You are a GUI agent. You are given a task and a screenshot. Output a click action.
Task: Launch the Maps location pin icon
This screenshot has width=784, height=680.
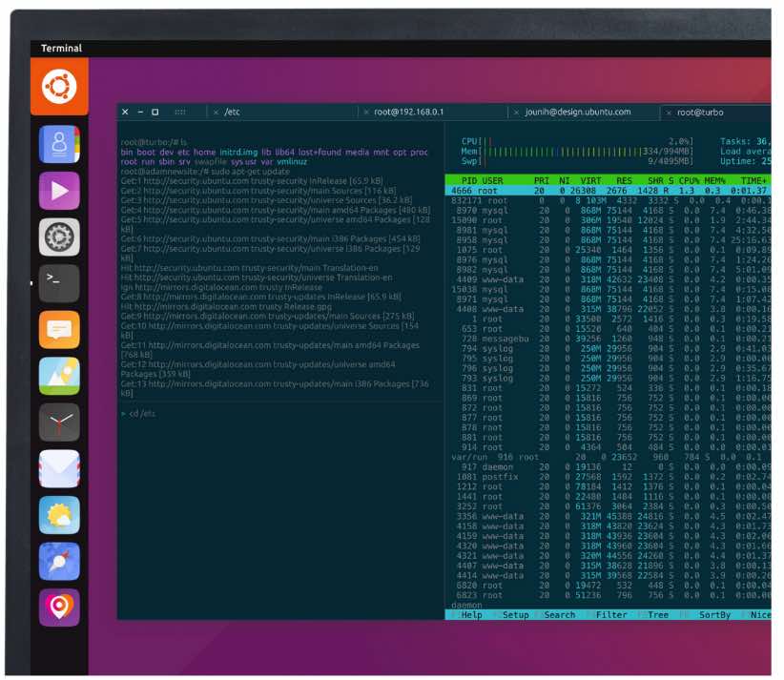pos(59,608)
